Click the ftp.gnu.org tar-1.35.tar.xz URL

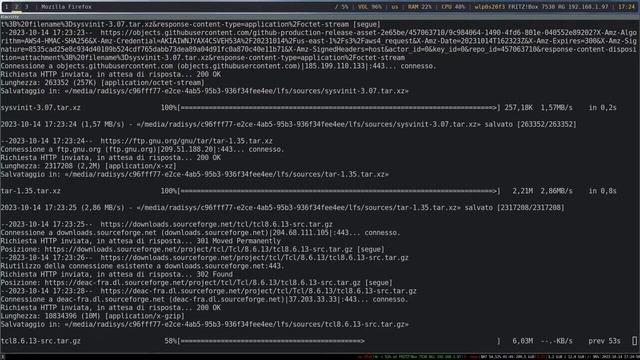point(186,141)
